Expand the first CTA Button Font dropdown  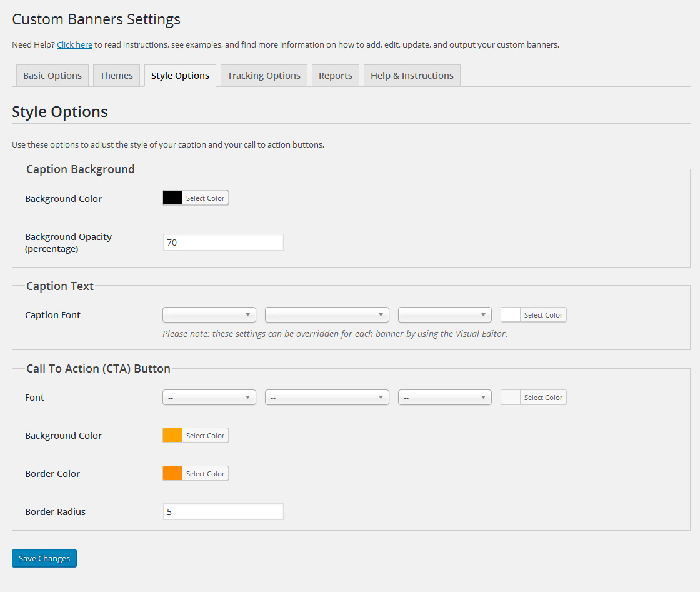(x=209, y=398)
